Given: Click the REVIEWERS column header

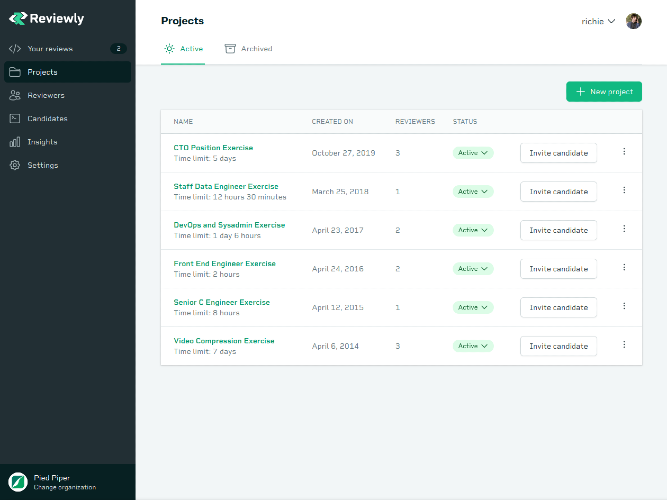Looking at the screenshot, I should pyautogui.click(x=415, y=122).
